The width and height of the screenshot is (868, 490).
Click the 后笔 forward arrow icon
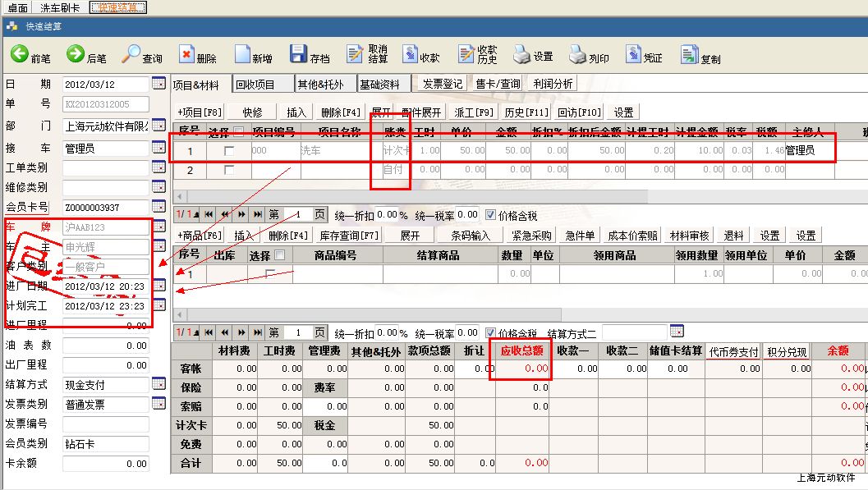click(76, 55)
